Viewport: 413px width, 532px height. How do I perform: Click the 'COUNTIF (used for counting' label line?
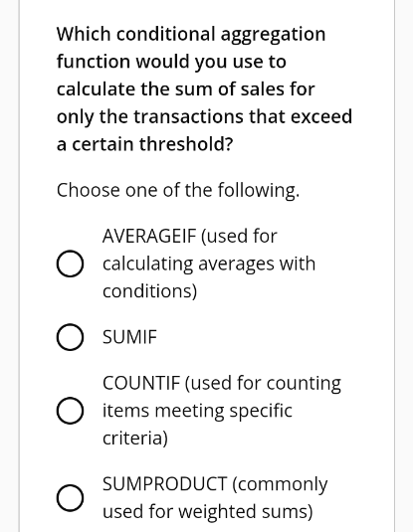(222, 383)
